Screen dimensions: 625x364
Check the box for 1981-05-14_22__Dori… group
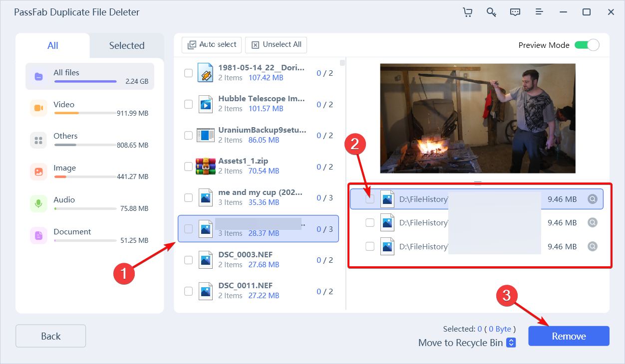pyautogui.click(x=188, y=73)
